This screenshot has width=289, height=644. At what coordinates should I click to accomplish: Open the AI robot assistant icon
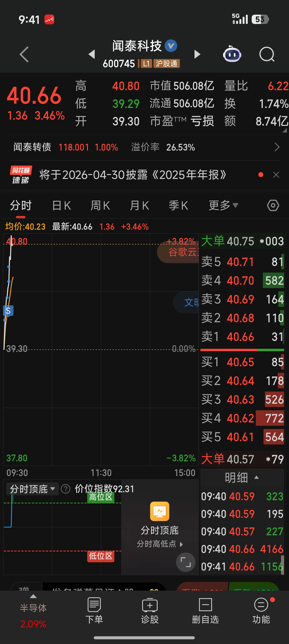(x=232, y=54)
